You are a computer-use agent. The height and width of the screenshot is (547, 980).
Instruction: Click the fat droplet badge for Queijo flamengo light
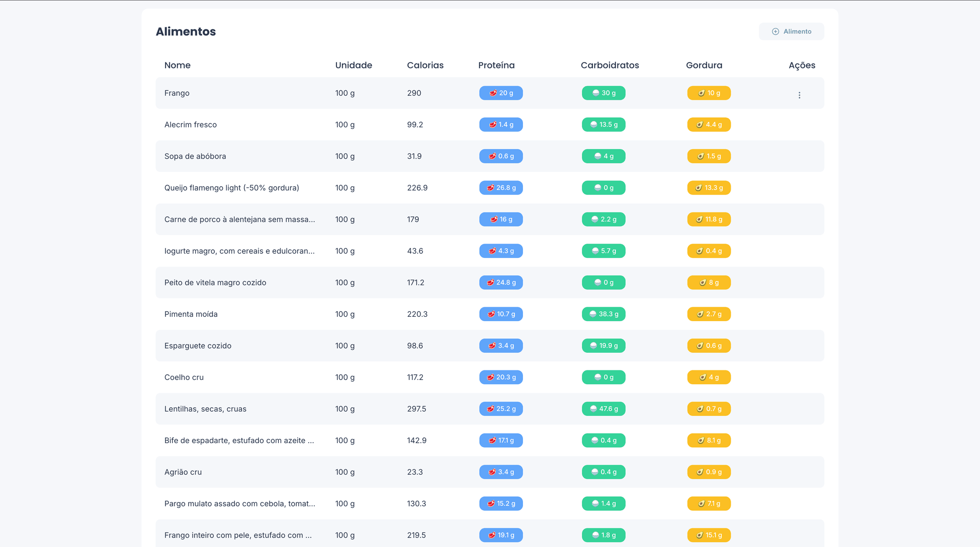click(709, 188)
